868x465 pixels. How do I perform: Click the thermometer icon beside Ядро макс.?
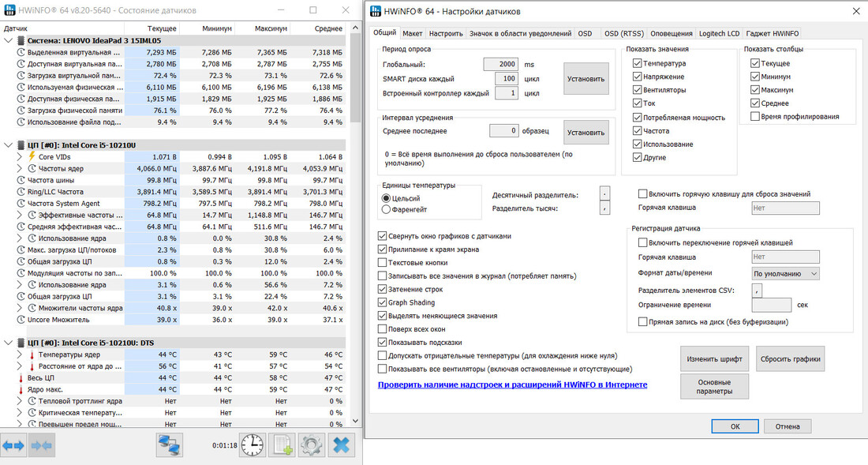coord(21,390)
